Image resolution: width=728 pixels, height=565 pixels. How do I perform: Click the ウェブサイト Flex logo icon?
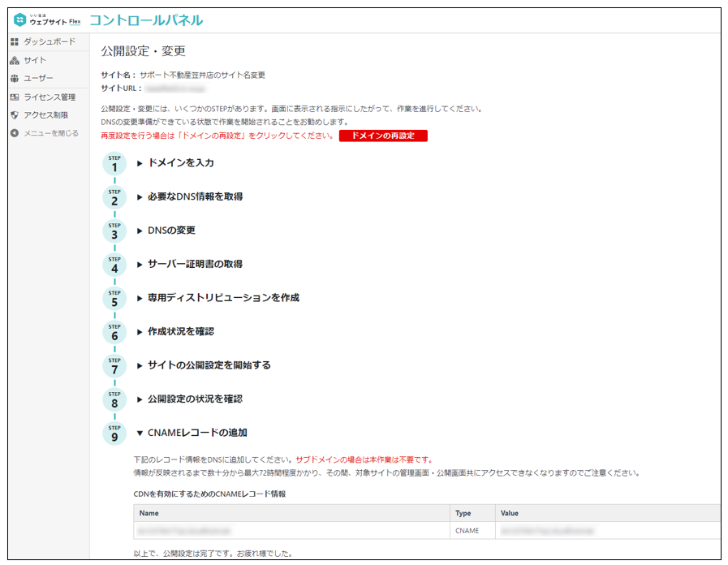[x=20, y=20]
